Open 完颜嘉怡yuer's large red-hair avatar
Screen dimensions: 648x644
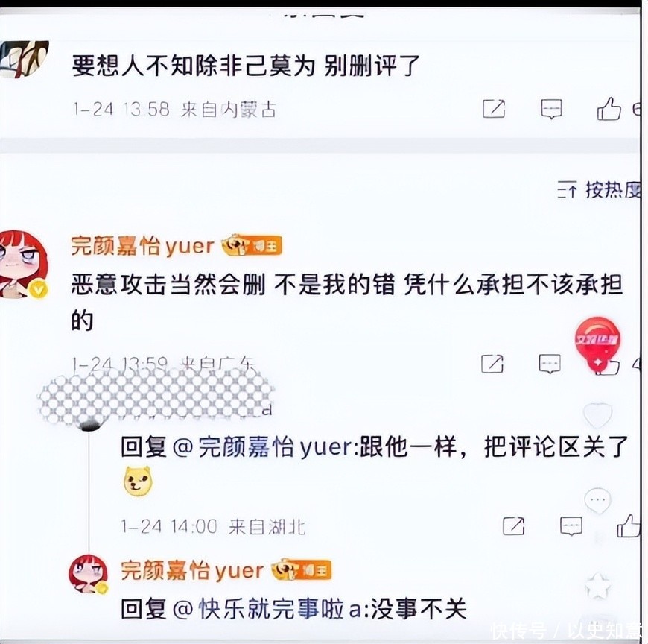[24, 265]
